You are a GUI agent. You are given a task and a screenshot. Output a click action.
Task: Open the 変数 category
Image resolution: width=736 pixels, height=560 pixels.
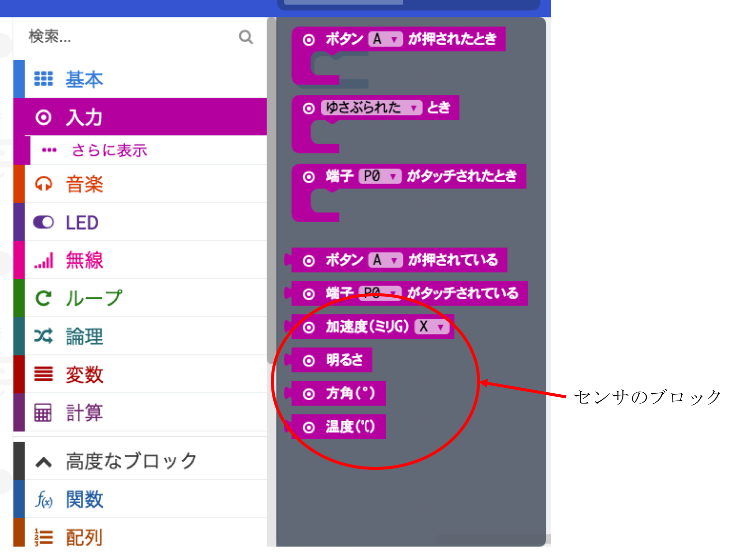[140, 374]
